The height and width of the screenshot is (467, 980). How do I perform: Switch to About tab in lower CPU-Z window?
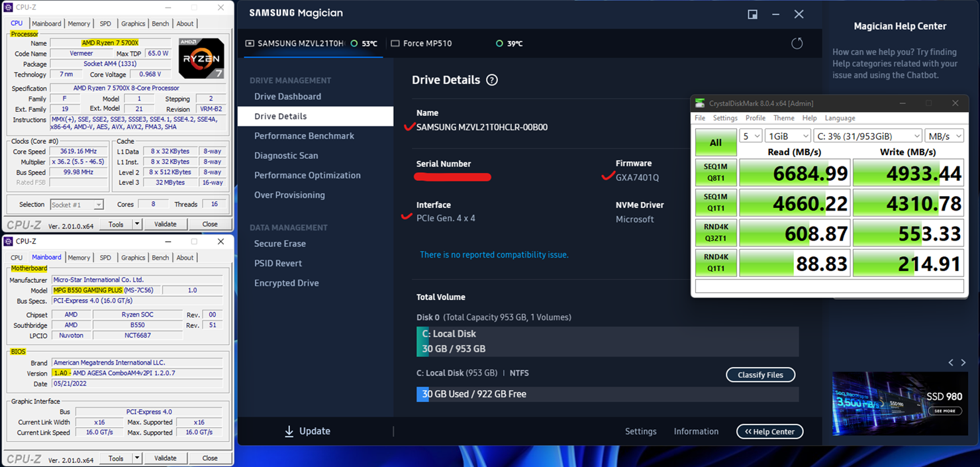point(185,258)
